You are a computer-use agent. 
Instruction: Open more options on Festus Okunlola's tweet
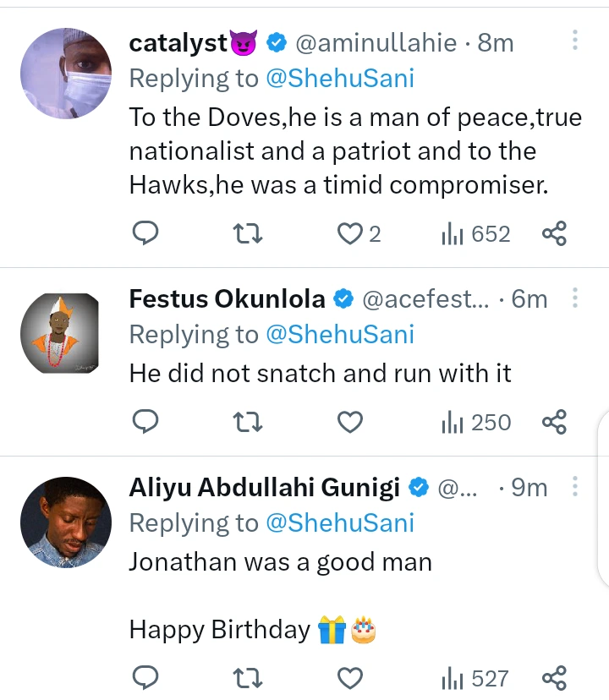575,298
